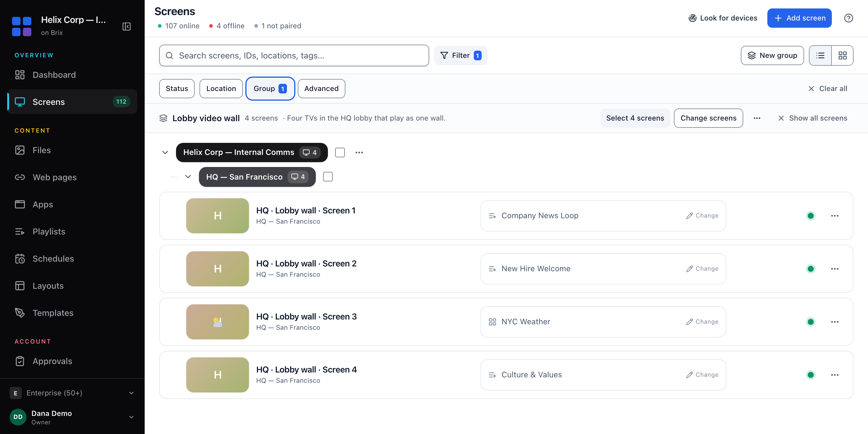Screen dimensions: 868x434
Task: Go to Dashboard in the sidebar
Action: coord(72,75)
